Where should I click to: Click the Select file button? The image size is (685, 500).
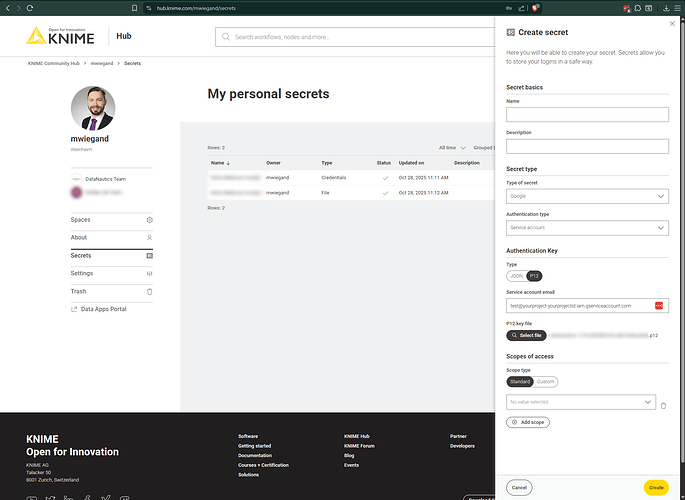pyautogui.click(x=527, y=335)
